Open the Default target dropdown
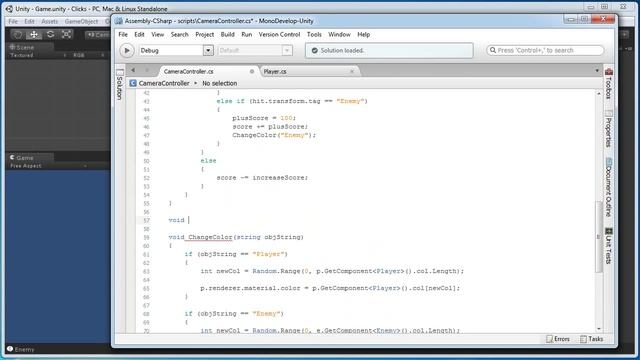The image size is (640, 360). [x=255, y=50]
